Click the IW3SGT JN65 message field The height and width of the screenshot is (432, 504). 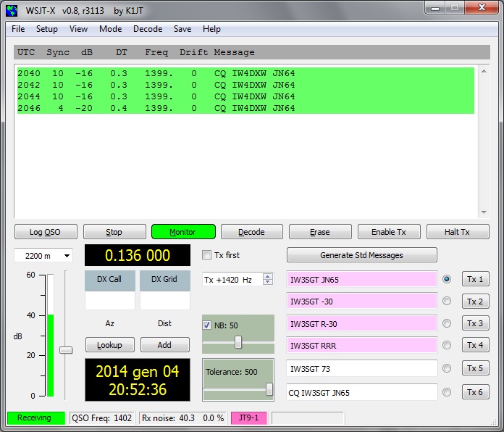pyautogui.click(x=362, y=279)
